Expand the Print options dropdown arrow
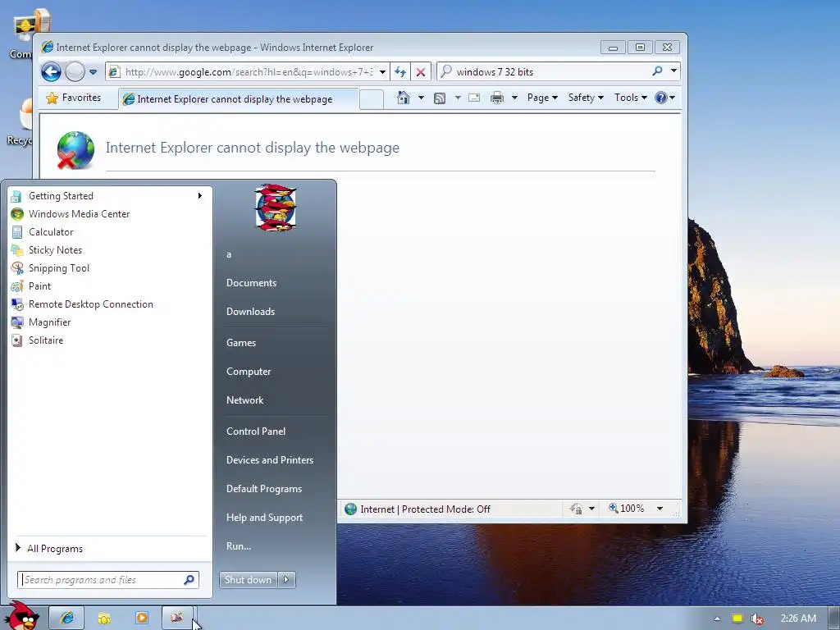 pos(514,98)
